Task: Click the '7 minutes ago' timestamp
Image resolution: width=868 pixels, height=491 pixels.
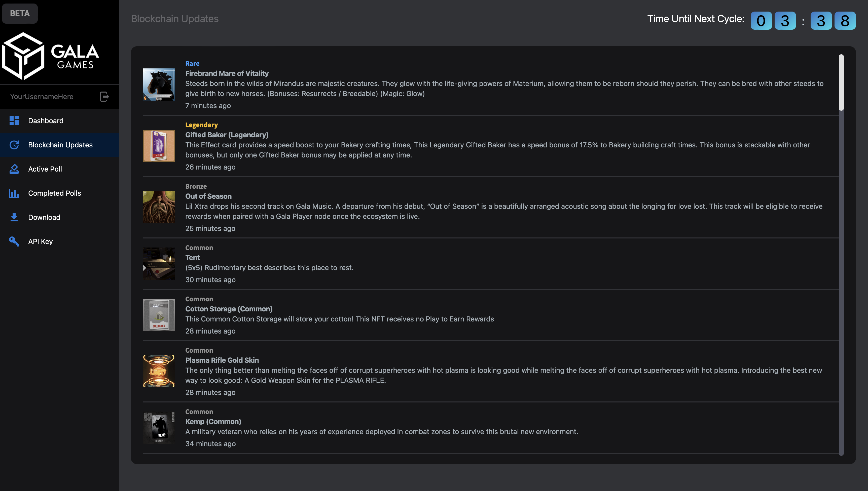Action: pyautogui.click(x=208, y=106)
